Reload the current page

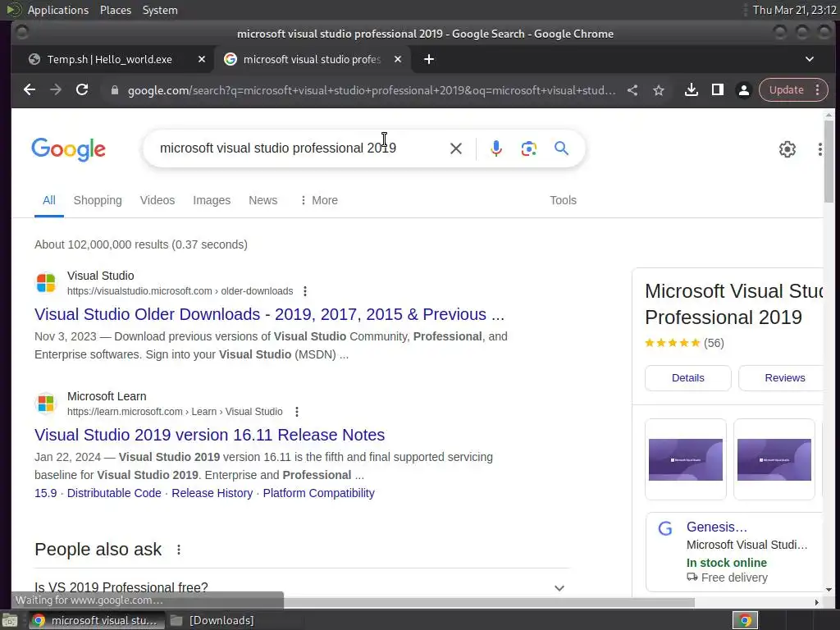pos(82,90)
